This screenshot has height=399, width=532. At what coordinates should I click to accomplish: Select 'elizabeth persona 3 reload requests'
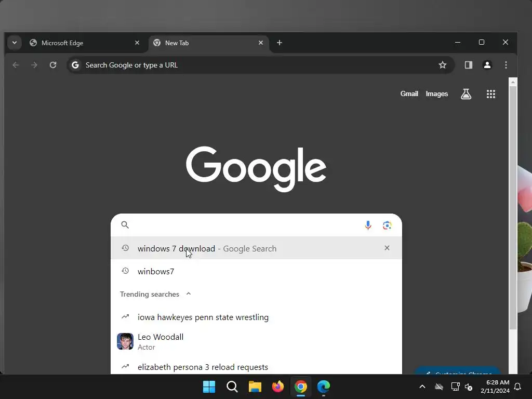pyautogui.click(x=256, y=367)
